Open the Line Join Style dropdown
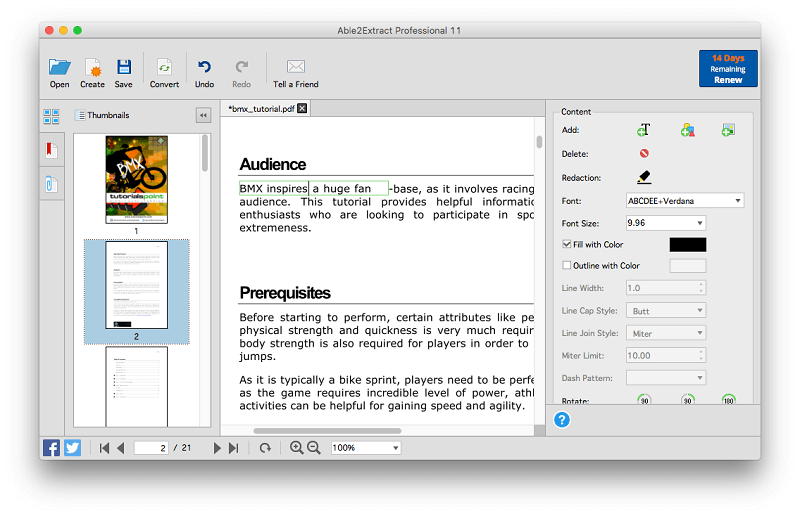The width and height of the screenshot is (800, 516). click(666, 333)
